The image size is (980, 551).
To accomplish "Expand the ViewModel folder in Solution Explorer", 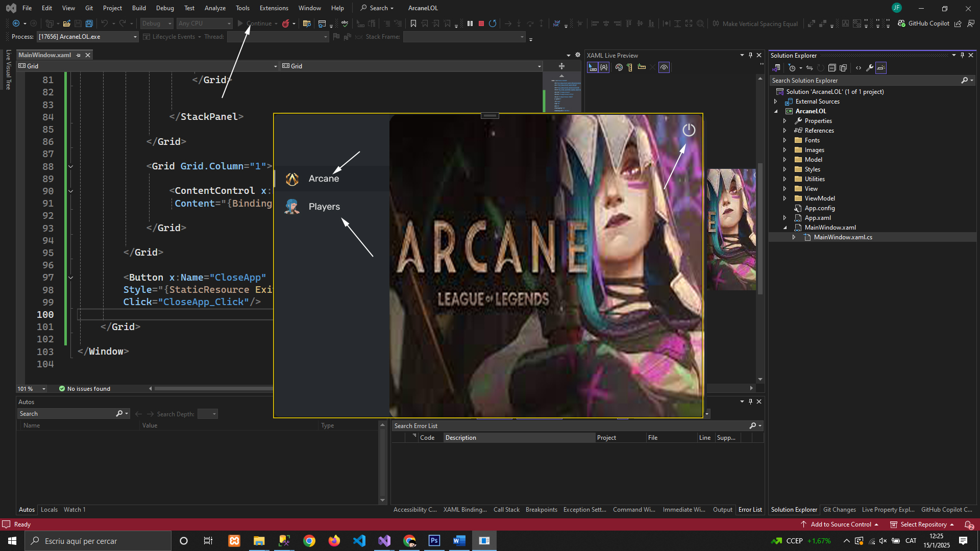I will [785, 198].
